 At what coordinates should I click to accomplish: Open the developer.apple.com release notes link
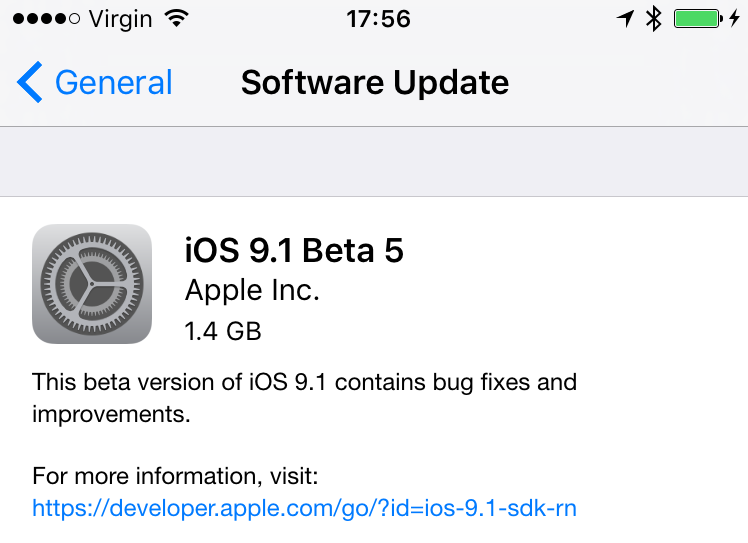pyautogui.click(x=304, y=508)
